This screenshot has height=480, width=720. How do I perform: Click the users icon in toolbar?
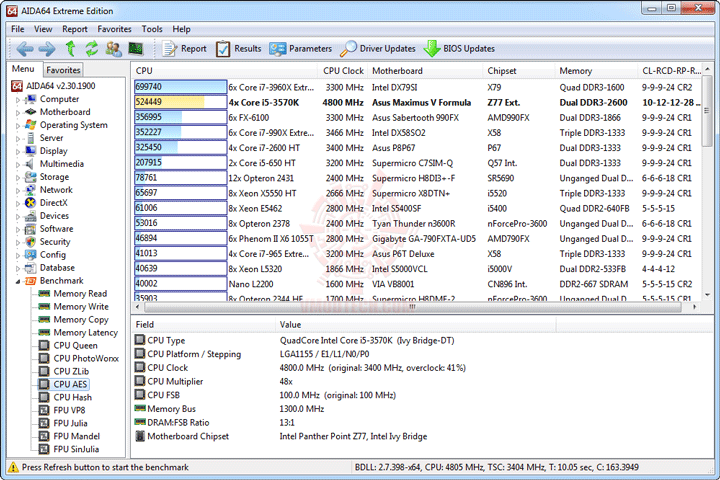[113, 49]
